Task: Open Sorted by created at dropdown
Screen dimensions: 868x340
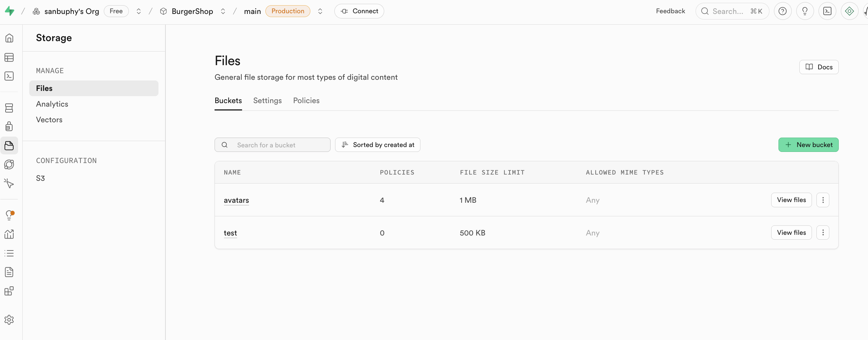Action: point(378,145)
